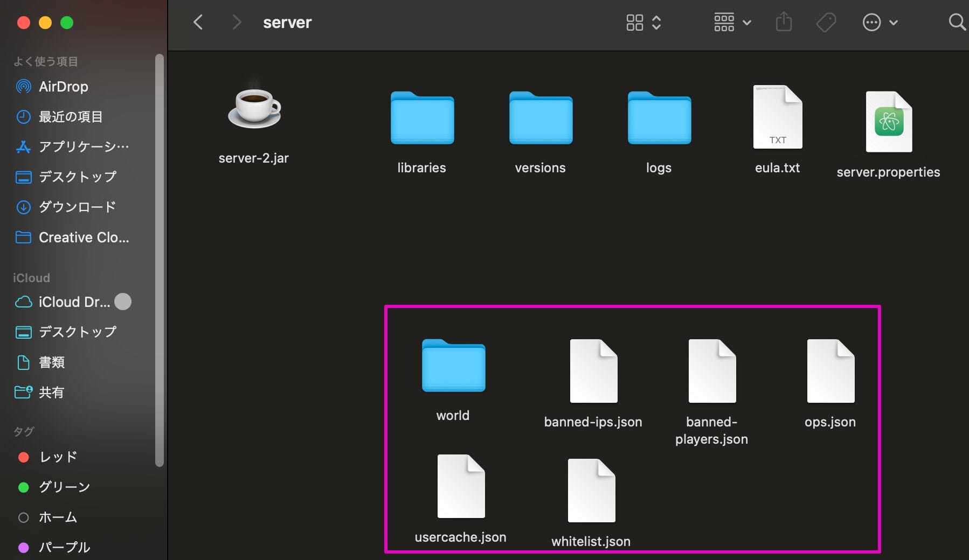
Task: Open the world folder
Action: click(453, 366)
